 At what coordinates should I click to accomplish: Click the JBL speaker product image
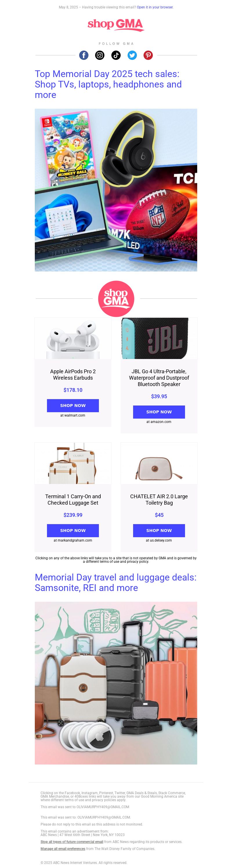point(159,338)
